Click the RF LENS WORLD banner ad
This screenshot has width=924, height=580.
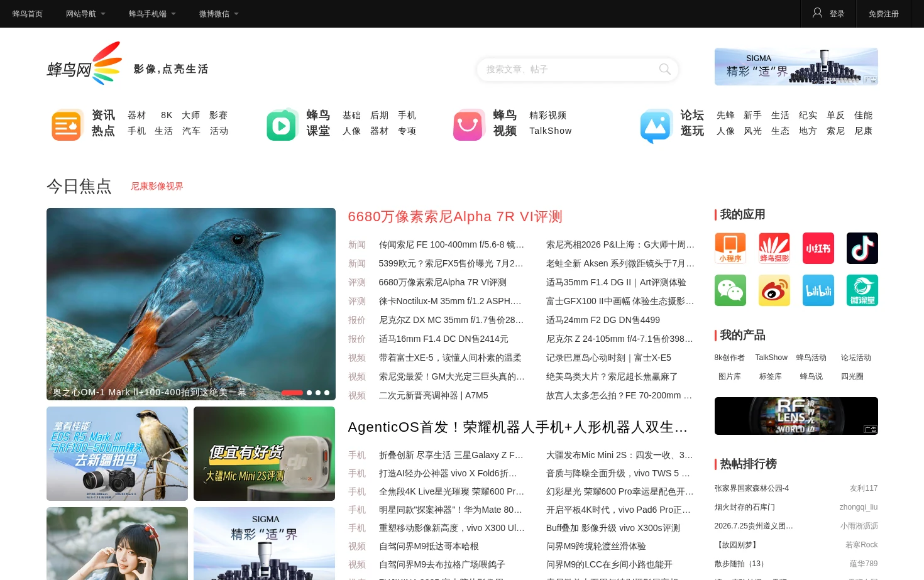click(796, 416)
